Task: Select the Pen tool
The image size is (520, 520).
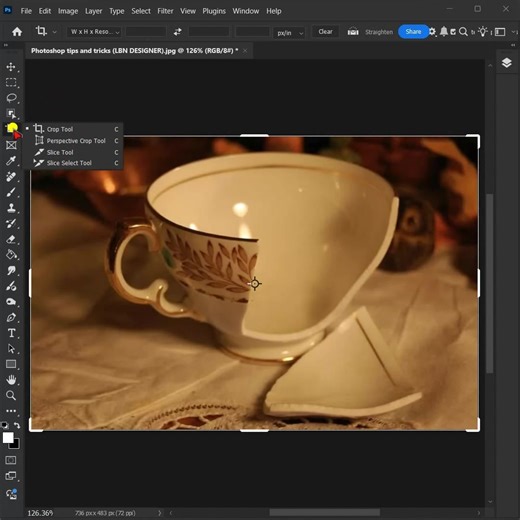Action: [x=11, y=317]
